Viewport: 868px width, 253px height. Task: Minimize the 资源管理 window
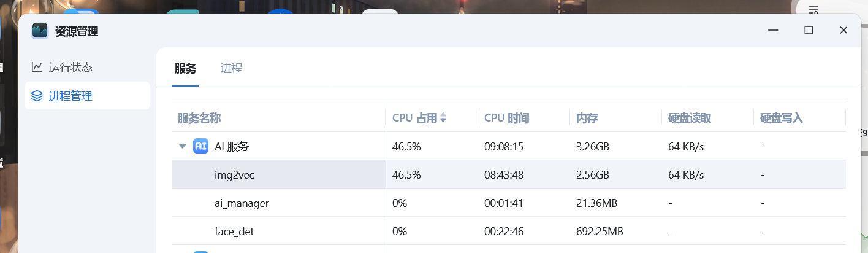pyautogui.click(x=774, y=30)
